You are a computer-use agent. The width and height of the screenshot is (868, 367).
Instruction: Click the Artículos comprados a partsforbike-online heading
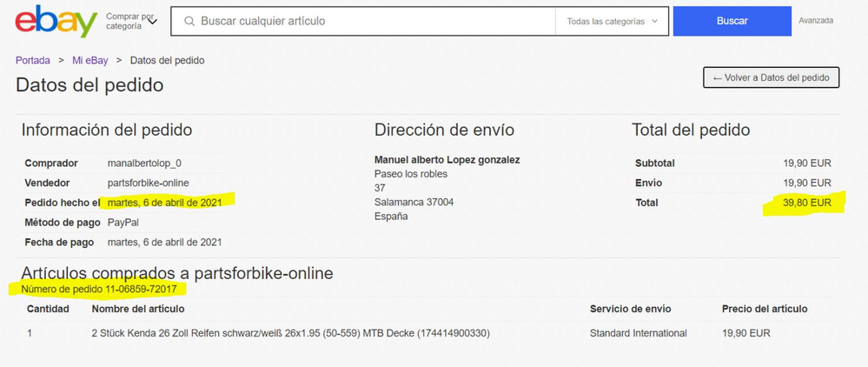(177, 273)
